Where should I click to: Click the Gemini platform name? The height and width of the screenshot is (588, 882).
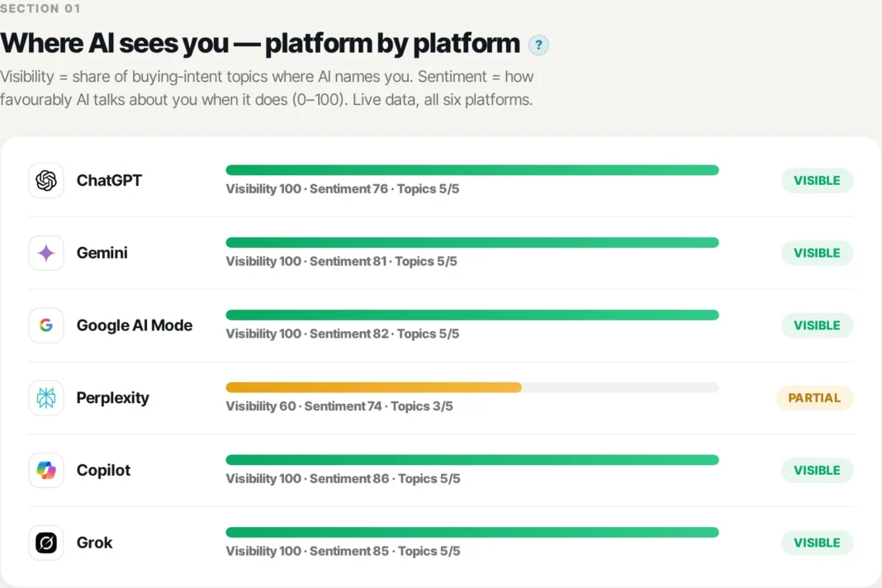pyautogui.click(x=102, y=254)
